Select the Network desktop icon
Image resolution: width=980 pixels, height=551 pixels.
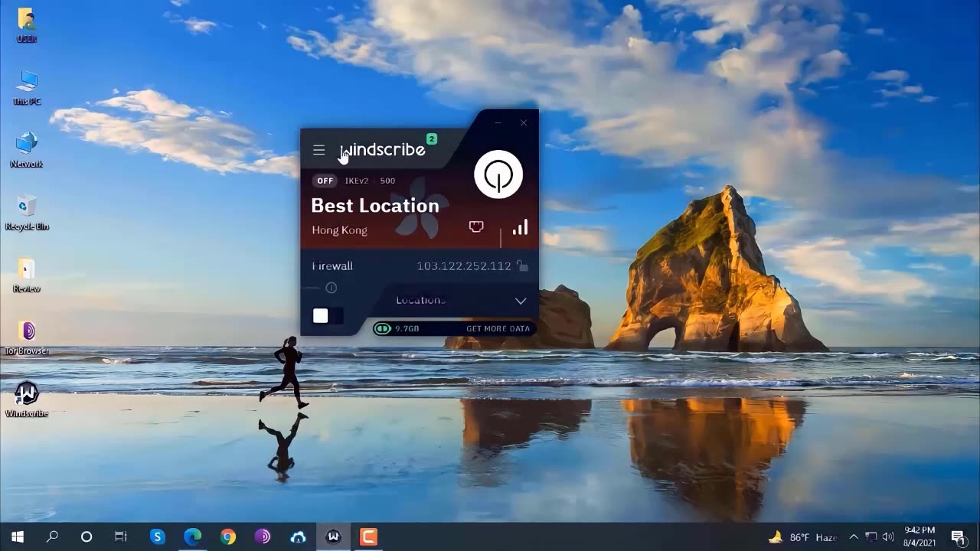(x=27, y=150)
